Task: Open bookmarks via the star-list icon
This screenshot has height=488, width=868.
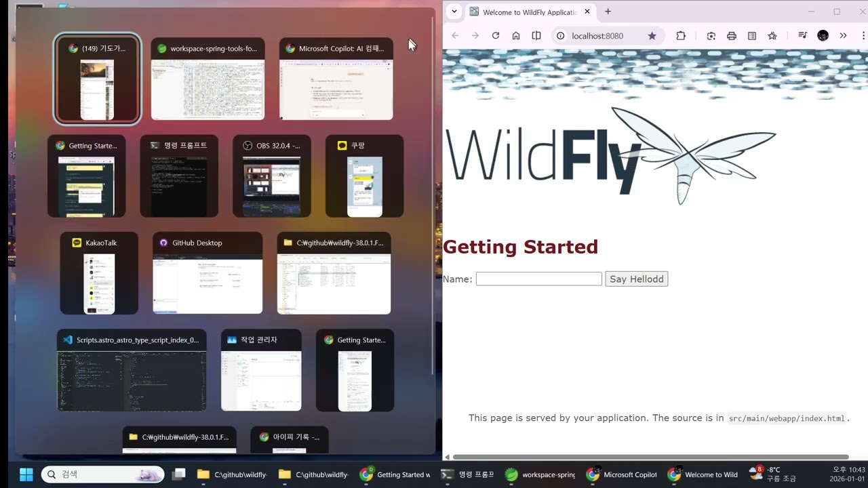Action: 772,36
